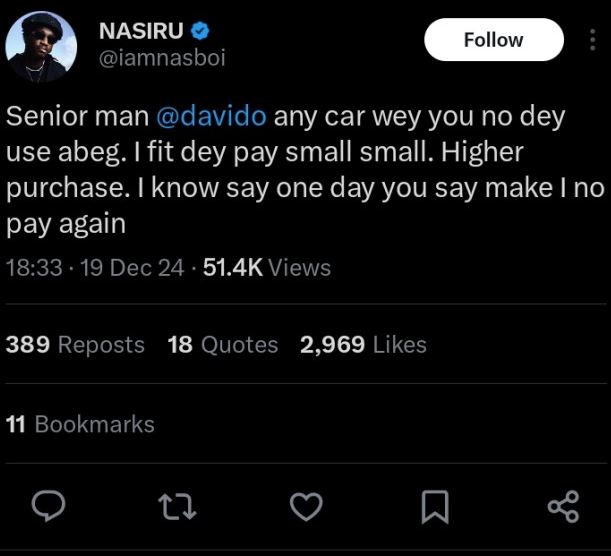Open NASIRU's profile picture
The image size is (611, 556).
[x=41, y=46]
